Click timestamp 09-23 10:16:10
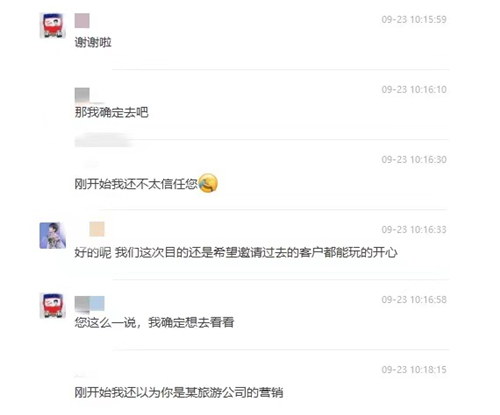 click(414, 89)
